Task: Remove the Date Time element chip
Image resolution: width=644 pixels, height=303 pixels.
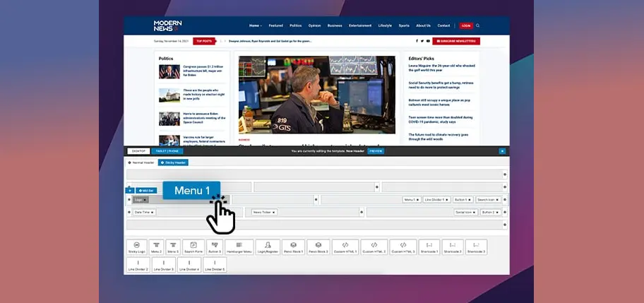Action: pyautogui.click(x=152, y=212)
